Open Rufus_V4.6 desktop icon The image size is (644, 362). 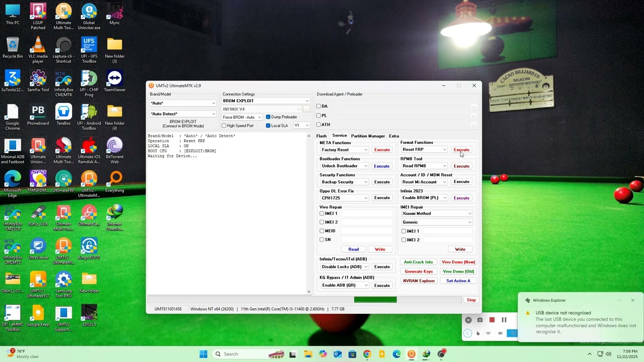pos(38,215)
